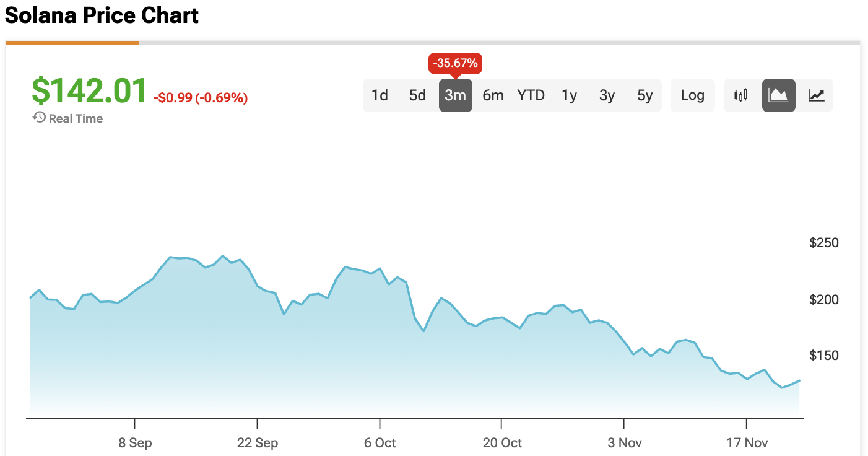Select the area chart view icon
868x456 pixels.
(778, 95)
